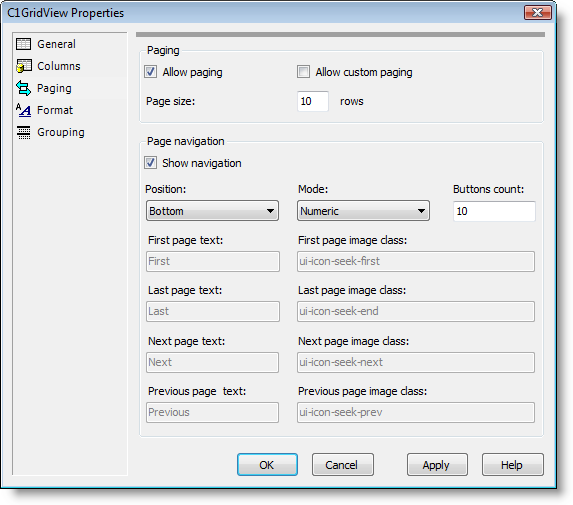Select the Columns page label
Screen dimensions: 573x505
pos(59,66)
